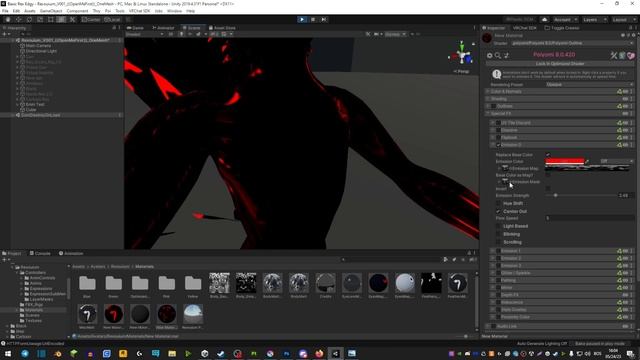640x360 pixels.
Task: Open the Layout dropdown button
Action: 622,20
